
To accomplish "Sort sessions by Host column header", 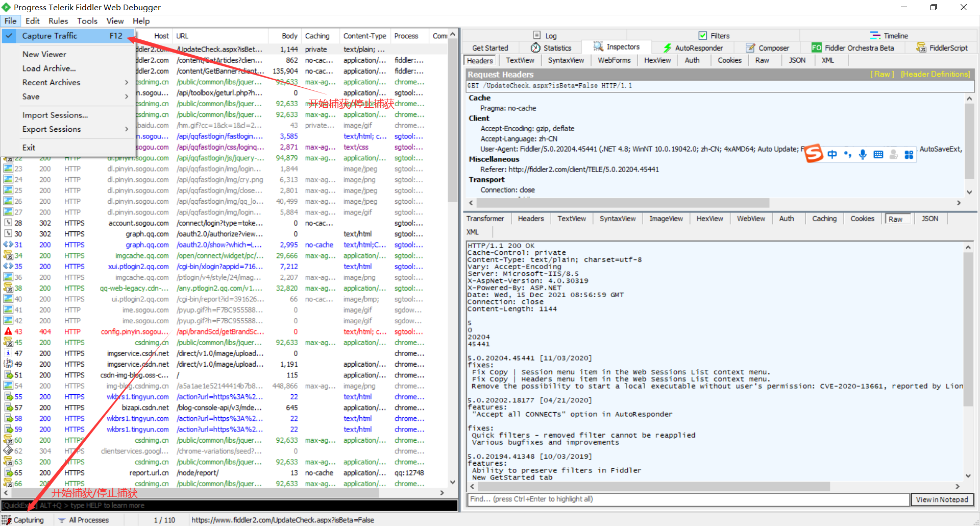I will tap(161, 36).
